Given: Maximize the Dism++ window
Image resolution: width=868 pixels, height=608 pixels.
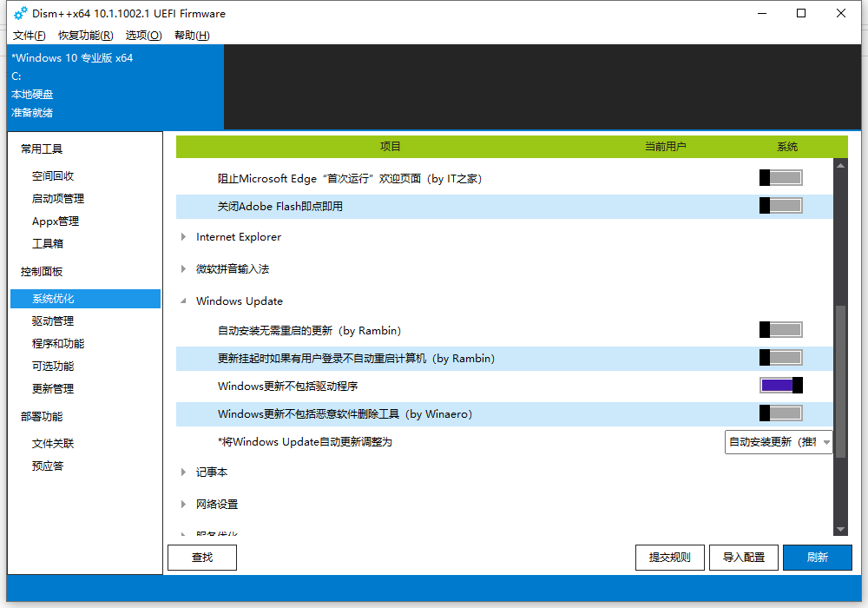Looking at the screenshot, I should tap(801, 13).
